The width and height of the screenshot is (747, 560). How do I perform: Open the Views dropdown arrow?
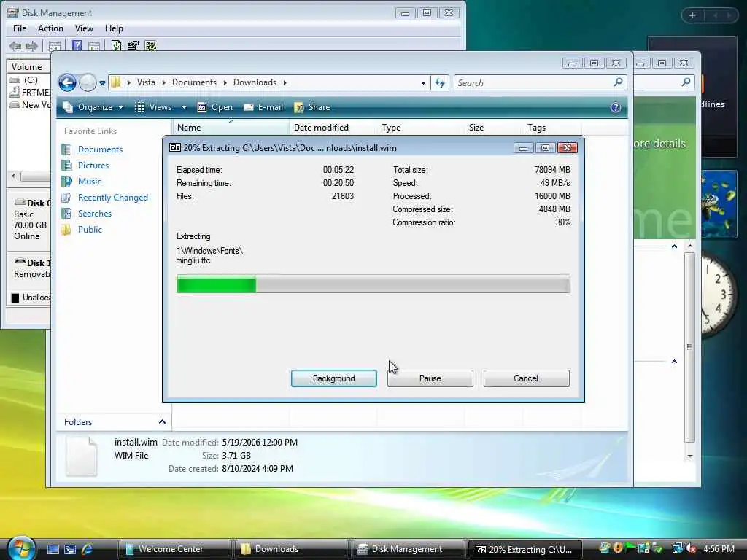tap(184, 107)
